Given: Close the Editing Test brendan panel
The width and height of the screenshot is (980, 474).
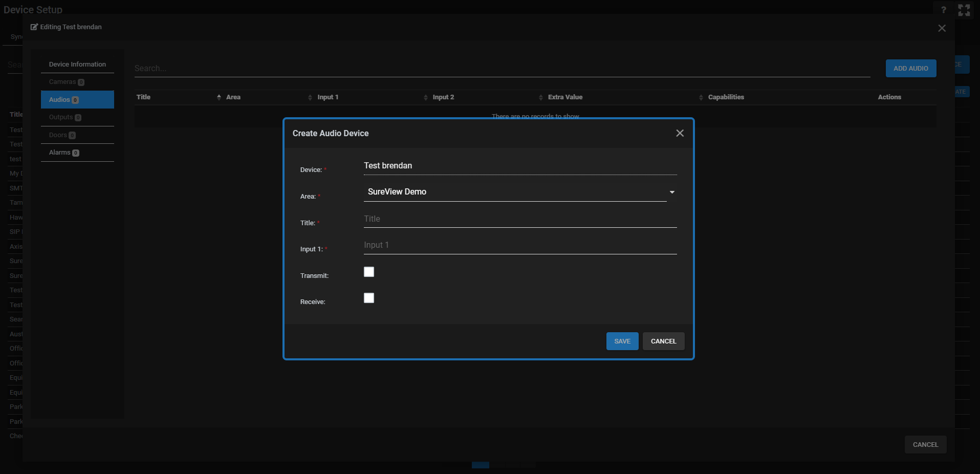Looking at the screenshot, I should [x=942, y=28].
